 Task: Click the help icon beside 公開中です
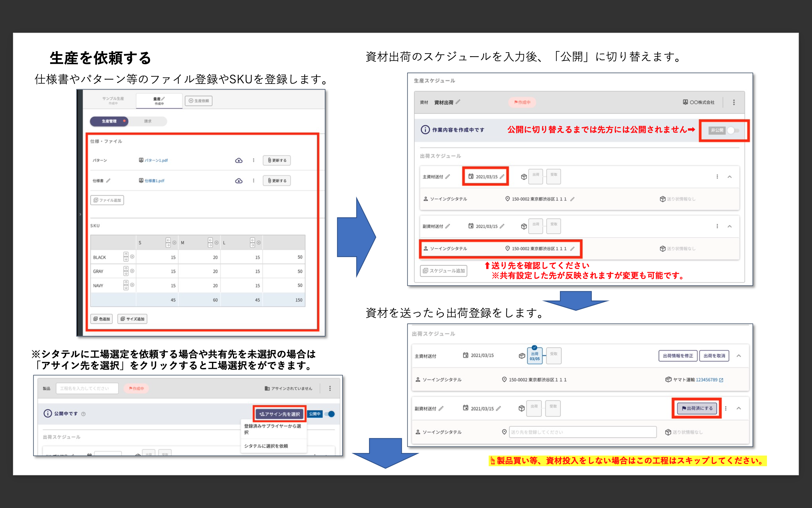point(83,414)
